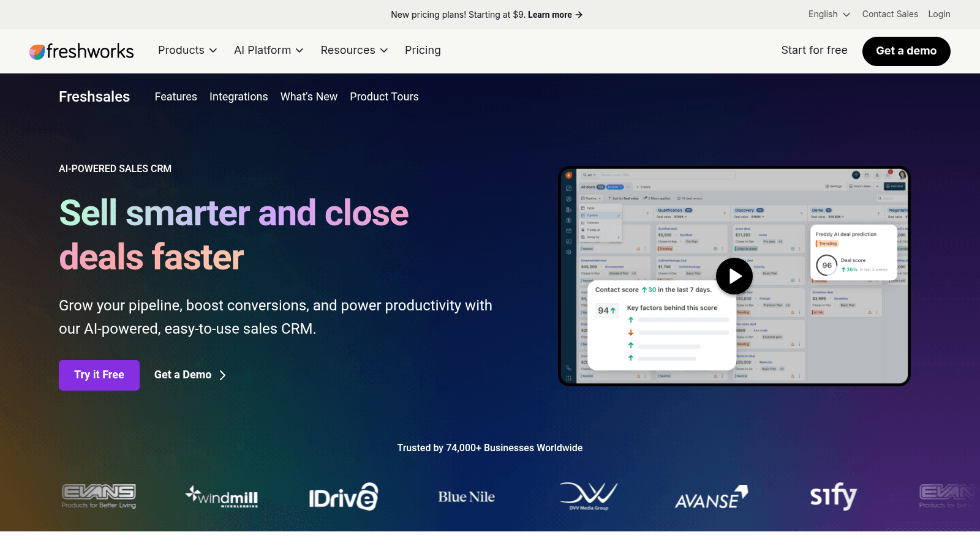The image size is (980, 551).
Task: Click the 'Sell smarter and close deals faster' headline
Action: coord(234,234)
